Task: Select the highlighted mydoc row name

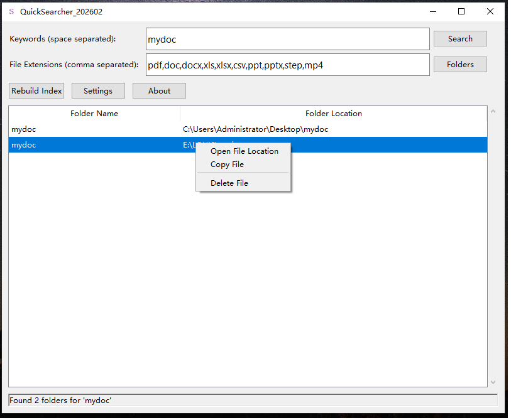Action: (x=23, y=145)
